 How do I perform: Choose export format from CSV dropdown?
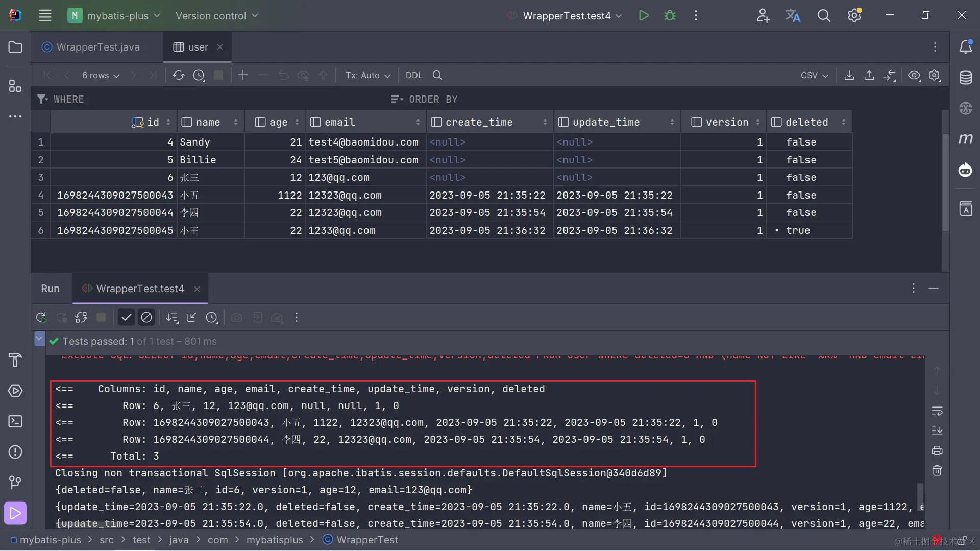click(814, 76)
